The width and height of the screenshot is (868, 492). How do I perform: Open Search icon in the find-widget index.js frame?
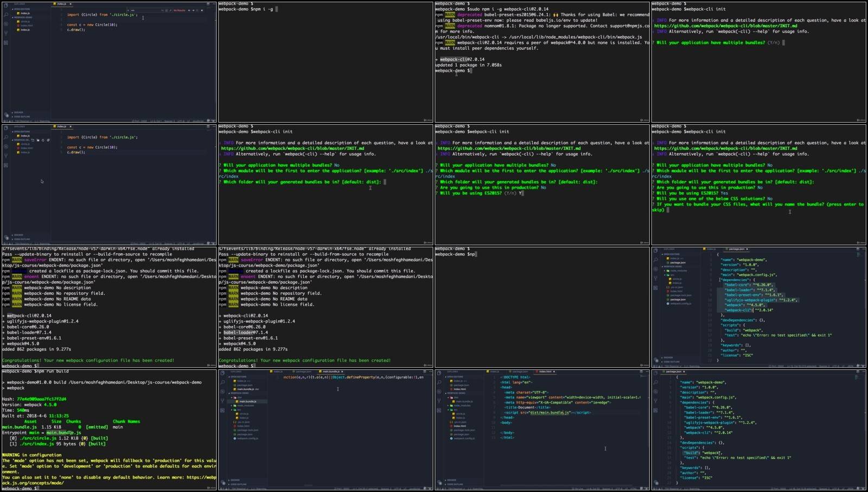(x=6, y=14)
